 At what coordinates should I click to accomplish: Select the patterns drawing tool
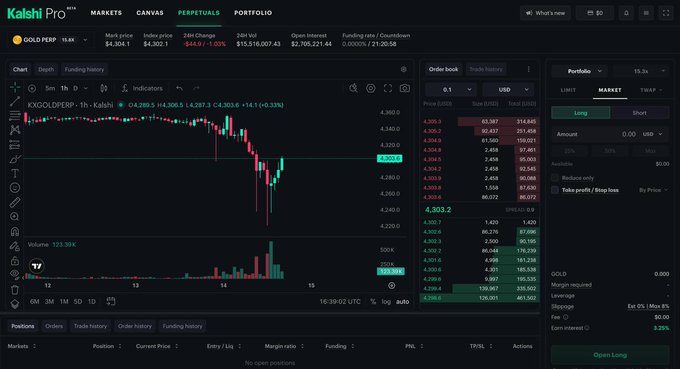[x=15, y=130]
